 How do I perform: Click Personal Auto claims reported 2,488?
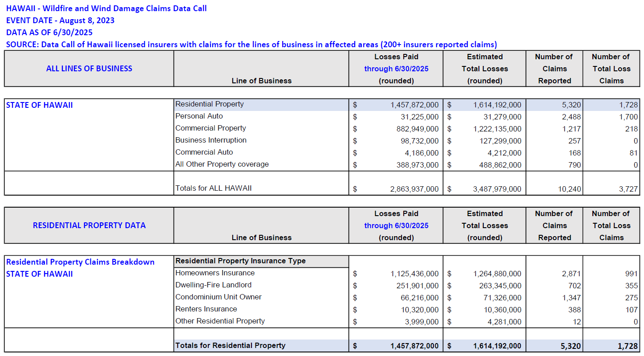pyautogui.click(x=571, y=117)
